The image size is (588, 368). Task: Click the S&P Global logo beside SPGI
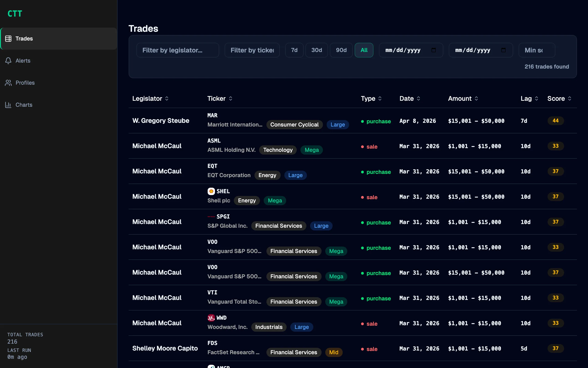[x=211, y=217]
